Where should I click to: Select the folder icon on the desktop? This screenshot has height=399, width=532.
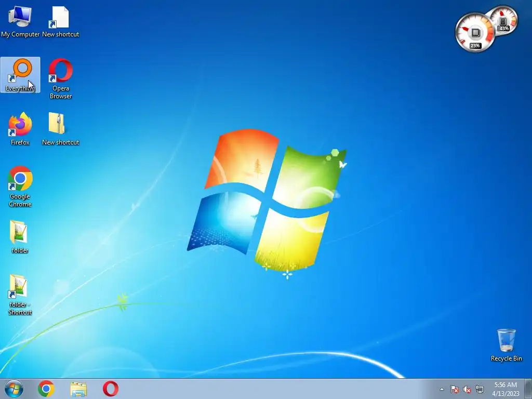(19, 237)
